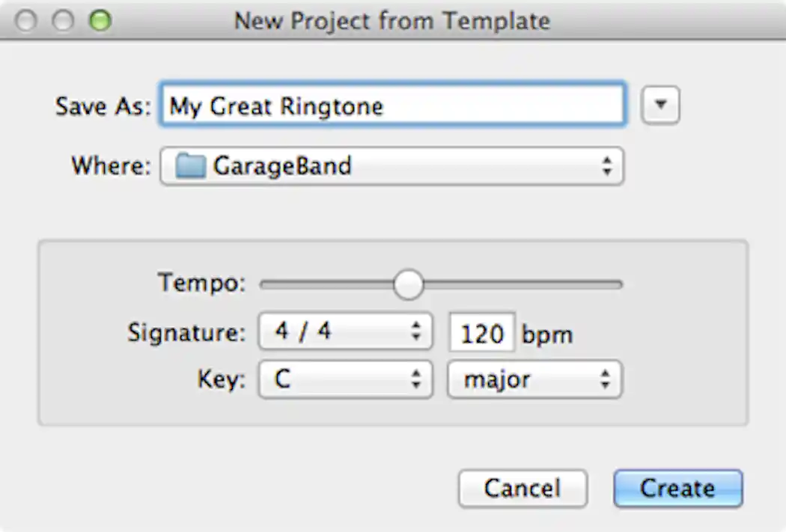The height and width of the screenshot is (532, 786).
Task: Select the Save As text field
Action: point(392,106)
